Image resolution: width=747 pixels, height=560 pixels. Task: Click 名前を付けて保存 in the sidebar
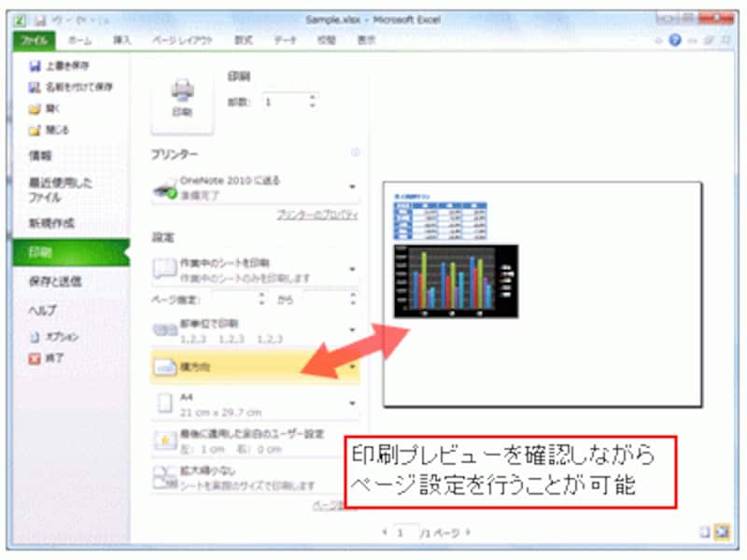click(71, 87)
